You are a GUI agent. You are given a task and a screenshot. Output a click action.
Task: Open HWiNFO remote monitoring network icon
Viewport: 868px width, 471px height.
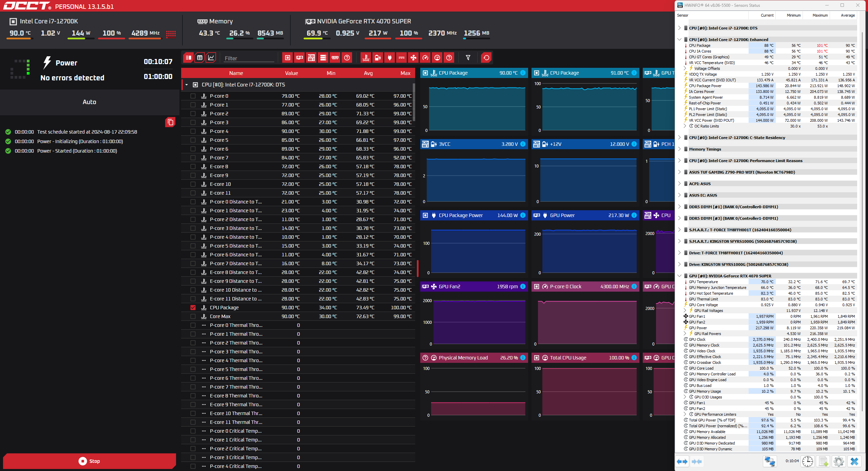[770, 462]
